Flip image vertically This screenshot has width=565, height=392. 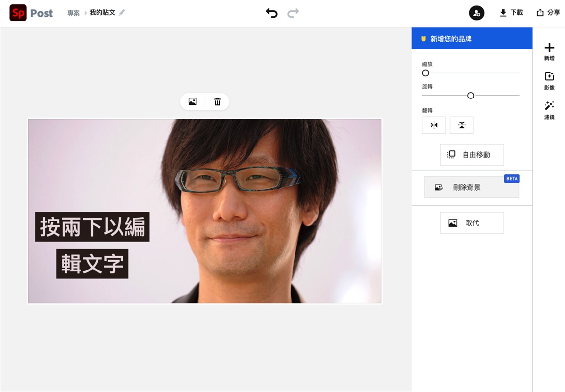[462, 125]
